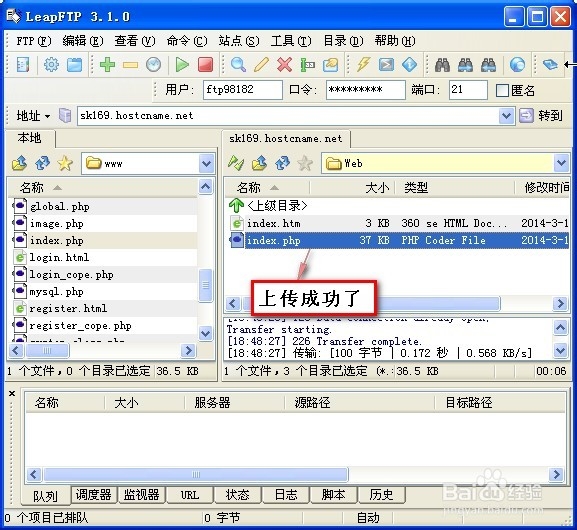Image resolution: width=577 pixels, height=530 pixels.
Task: Switch to the 历史 history tab
Action: point(381,495)
